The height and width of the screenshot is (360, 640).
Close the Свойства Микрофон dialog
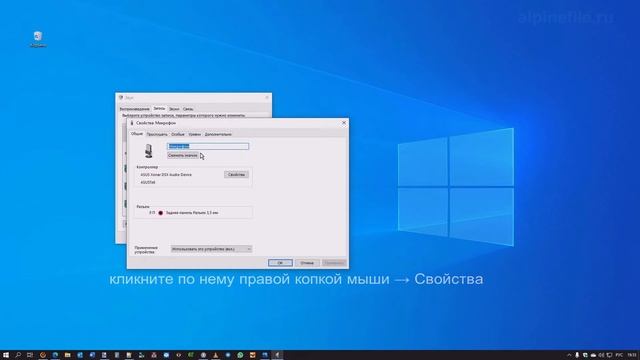pyautogui.click(x=344, y=123)
